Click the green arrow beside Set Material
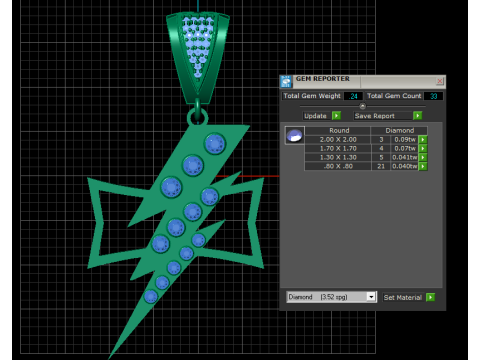This screenshot has height=360, width=480. 430,297
